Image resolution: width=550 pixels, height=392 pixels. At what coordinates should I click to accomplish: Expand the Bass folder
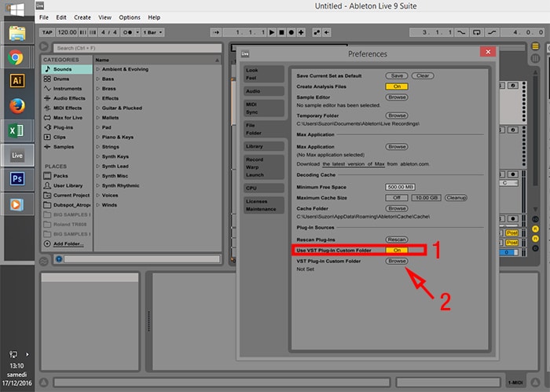[98, 79]
